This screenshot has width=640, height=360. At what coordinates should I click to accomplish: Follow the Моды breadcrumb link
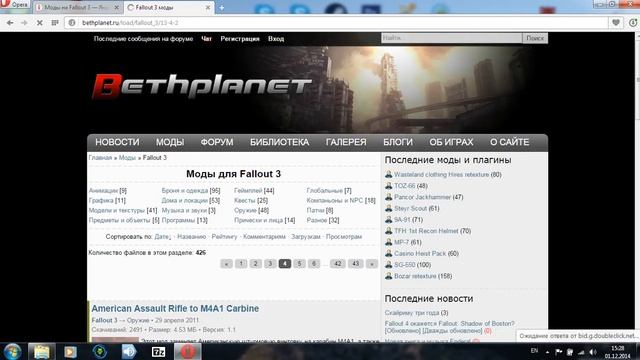pos(127,158)
